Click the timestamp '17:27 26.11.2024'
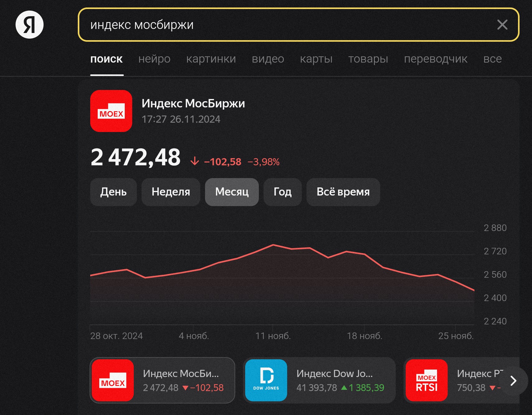 181,119
